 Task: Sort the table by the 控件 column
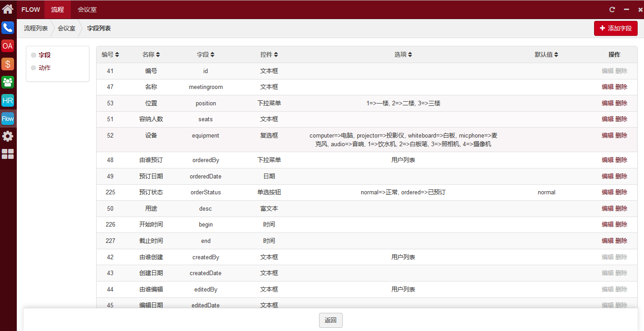coord(269,54)
